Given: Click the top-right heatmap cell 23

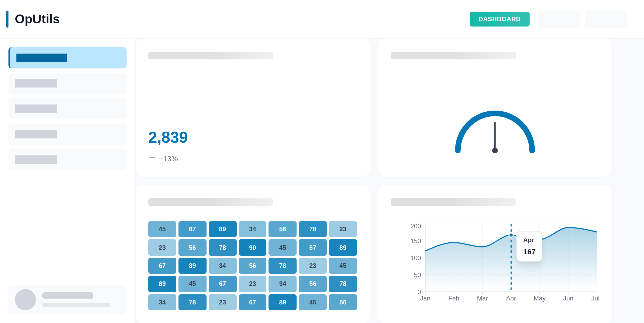Looking at the screenshot, I should (343, 229).
